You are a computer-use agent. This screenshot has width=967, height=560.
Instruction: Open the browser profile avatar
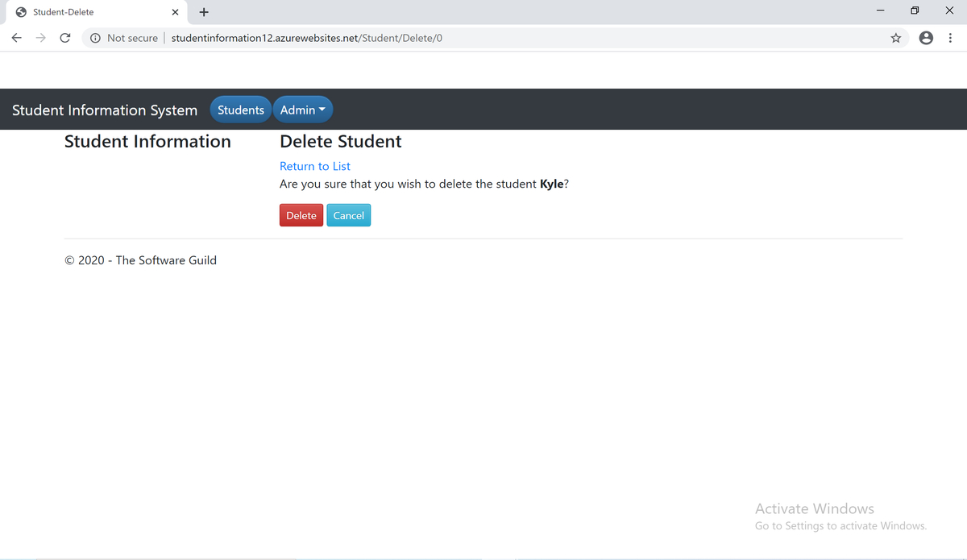(x=927, y=38)
